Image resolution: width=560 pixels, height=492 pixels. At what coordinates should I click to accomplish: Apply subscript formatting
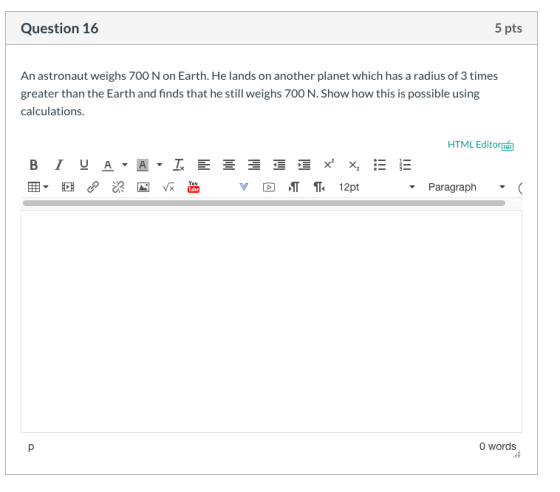(x=354, y=165)
